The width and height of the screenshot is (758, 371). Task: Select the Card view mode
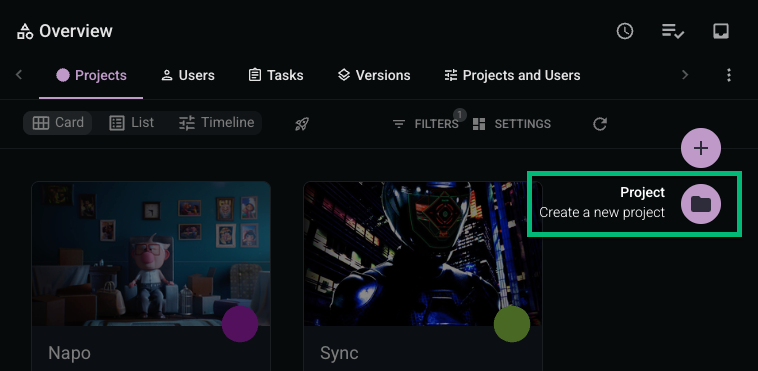[x=58, y=123]
